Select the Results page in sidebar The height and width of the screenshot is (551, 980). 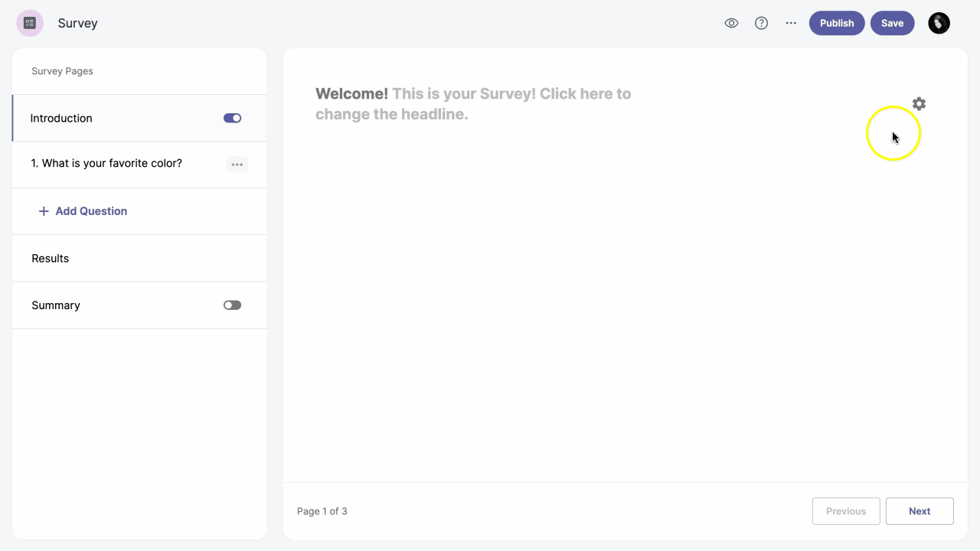pos(51,259)
